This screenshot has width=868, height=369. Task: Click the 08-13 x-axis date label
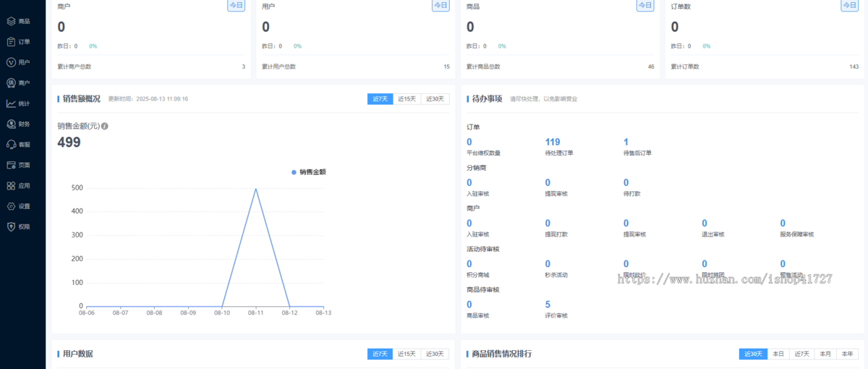click(323, 313)
